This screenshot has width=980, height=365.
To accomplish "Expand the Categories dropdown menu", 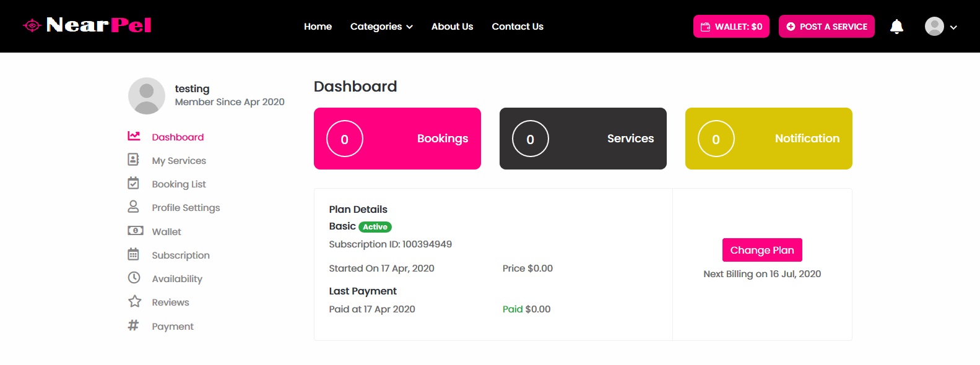I will tap(381, 27).
